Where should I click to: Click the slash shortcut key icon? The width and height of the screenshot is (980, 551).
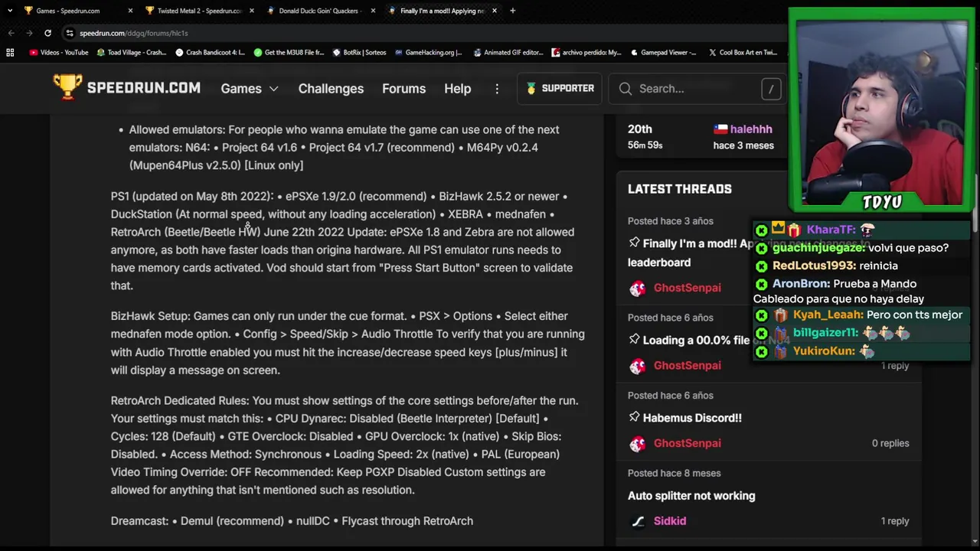[x=771, y=89]
